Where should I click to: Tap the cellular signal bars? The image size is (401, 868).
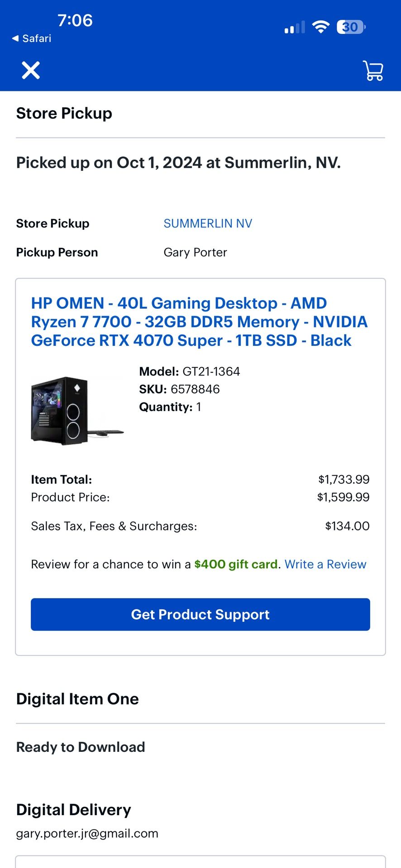(x=295, y=28)
